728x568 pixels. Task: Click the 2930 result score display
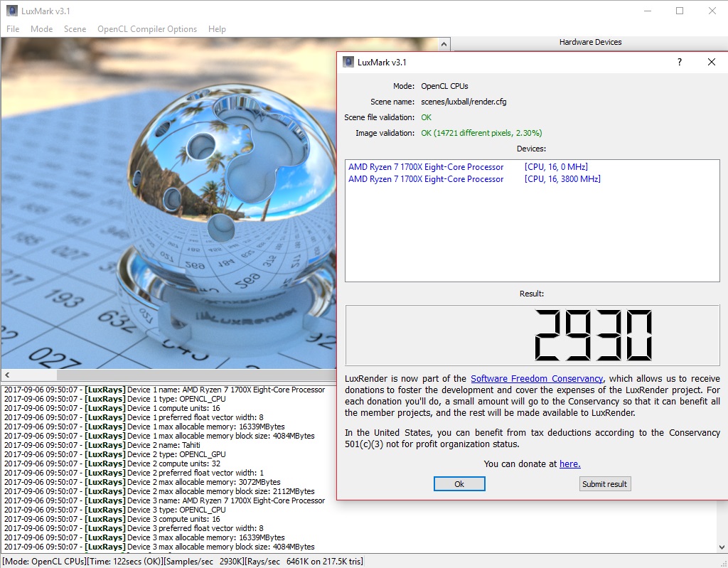coord(532,336)
